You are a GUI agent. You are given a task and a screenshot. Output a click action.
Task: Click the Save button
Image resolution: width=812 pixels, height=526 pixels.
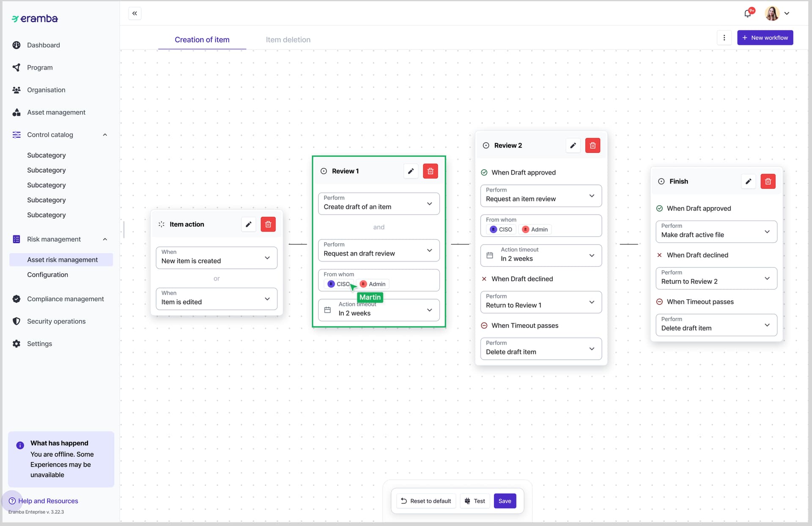point(505,501)
